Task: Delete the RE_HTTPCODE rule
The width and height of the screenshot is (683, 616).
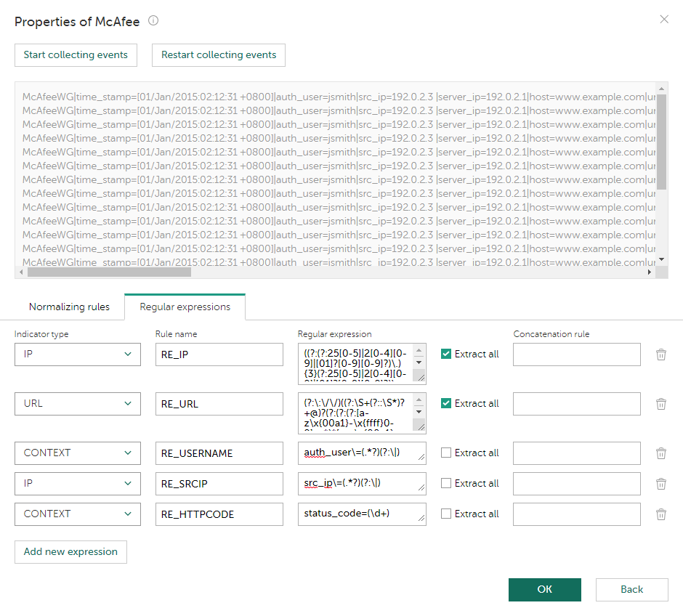Action: pos(661,514)
